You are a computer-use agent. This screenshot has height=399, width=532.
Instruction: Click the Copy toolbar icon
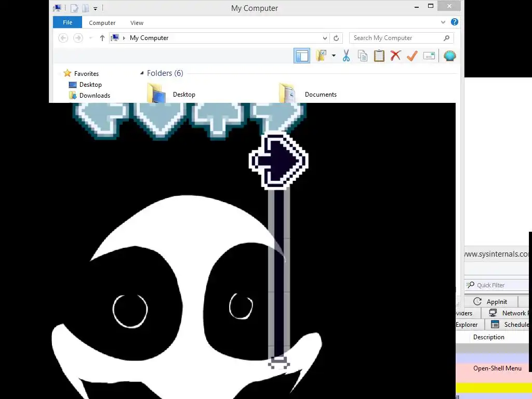pos(362,56)
